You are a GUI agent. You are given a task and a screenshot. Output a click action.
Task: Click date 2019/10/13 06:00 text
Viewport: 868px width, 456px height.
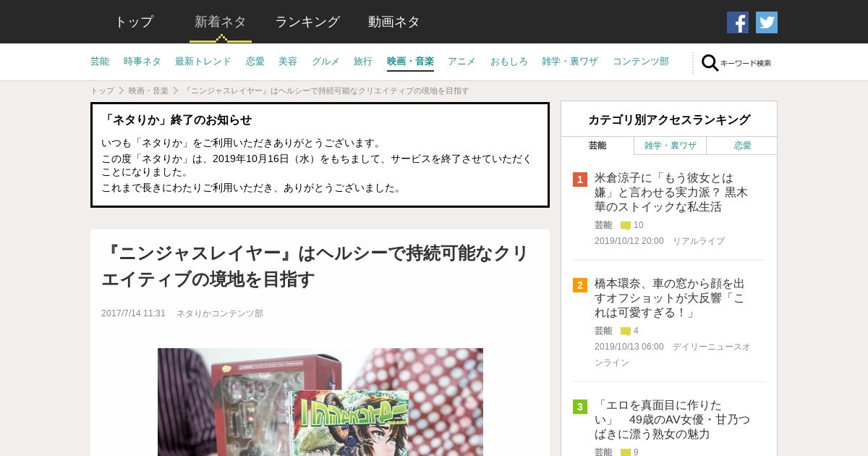point(629,347)
